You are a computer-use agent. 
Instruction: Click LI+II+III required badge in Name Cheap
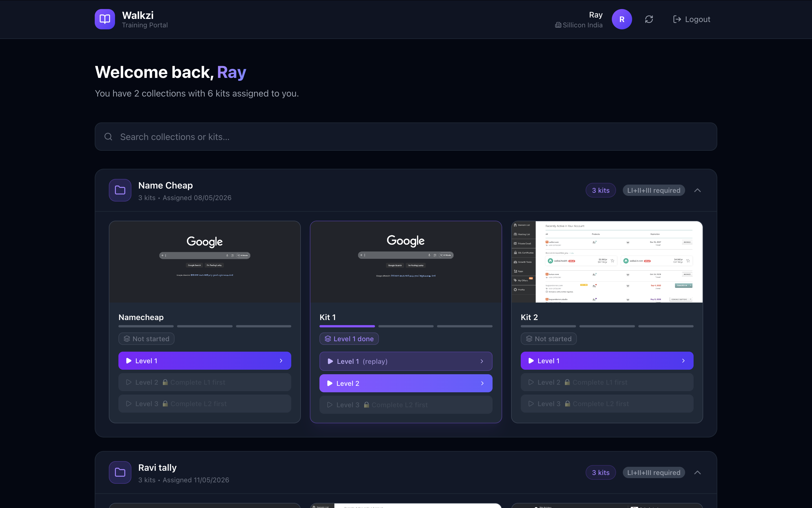(x=654, y=190)
